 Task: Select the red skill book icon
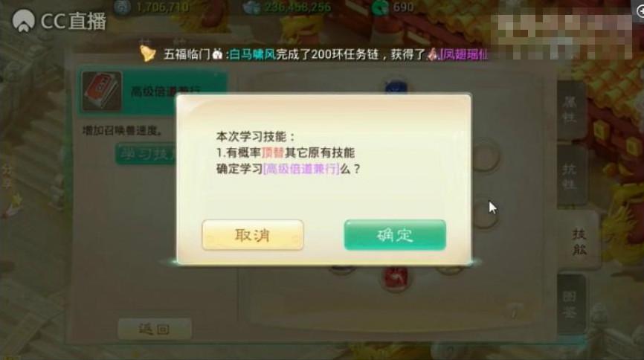101,91
